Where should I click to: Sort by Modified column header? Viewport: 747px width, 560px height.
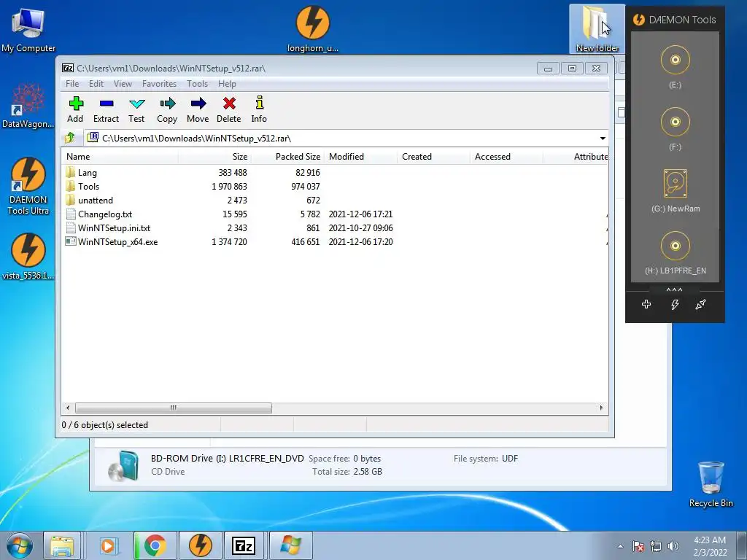click(360, 157)
